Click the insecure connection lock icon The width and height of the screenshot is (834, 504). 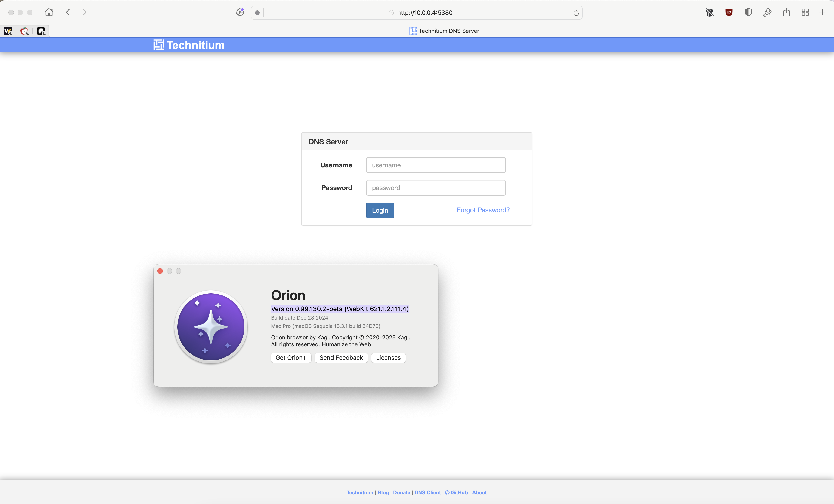point(392,12)
